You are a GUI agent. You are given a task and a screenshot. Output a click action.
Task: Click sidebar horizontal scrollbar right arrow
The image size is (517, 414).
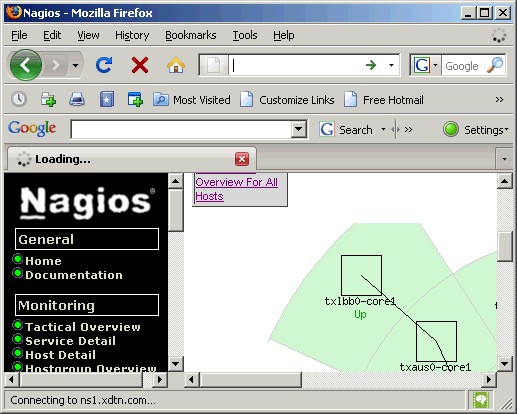click(x=160, y=379)
